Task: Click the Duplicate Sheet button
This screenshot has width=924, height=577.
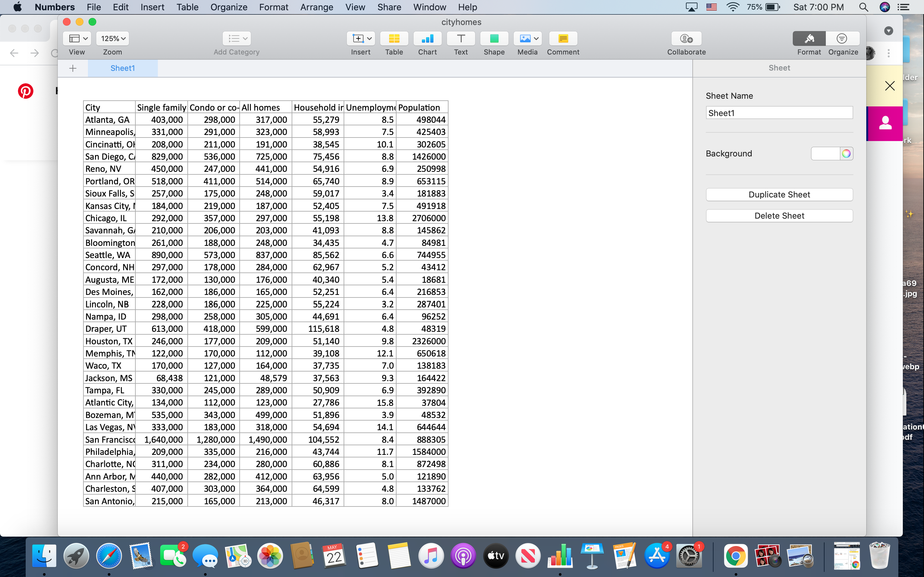Action: [x=779, y=194]
